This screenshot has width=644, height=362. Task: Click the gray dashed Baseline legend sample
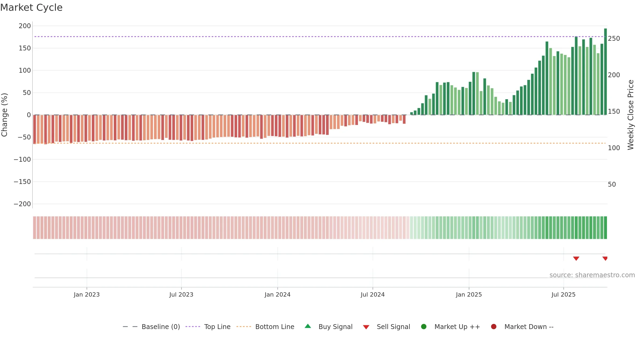pos(130,327)
